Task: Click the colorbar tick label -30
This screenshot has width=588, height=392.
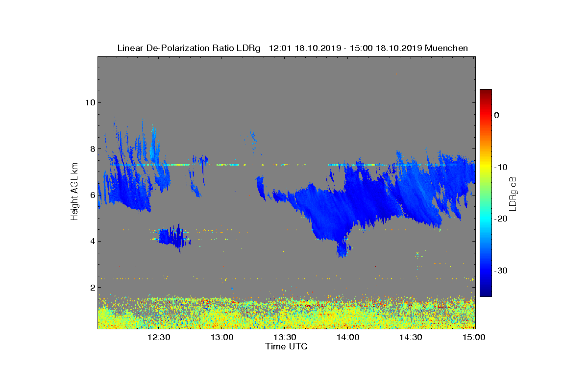Action: point(500,270)
